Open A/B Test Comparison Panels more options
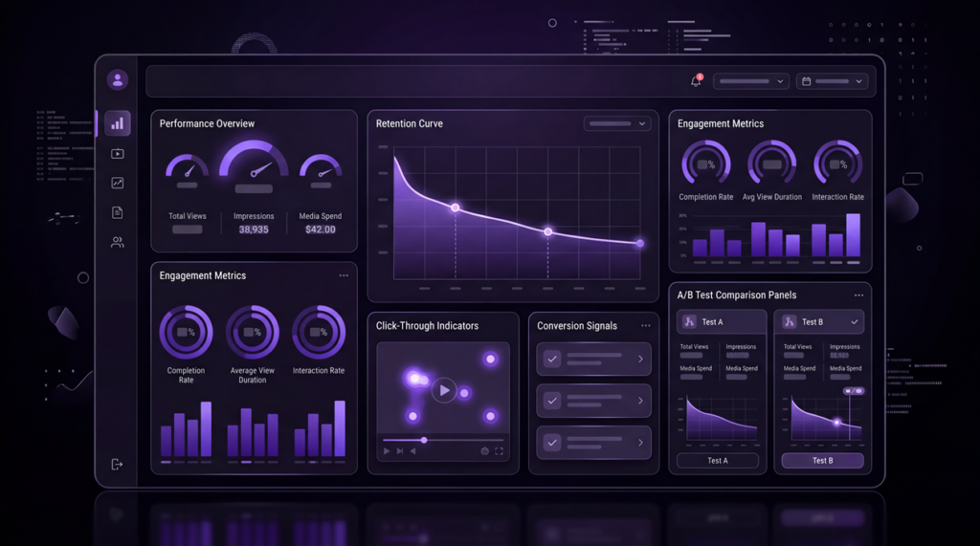 (x=858, y=295)
